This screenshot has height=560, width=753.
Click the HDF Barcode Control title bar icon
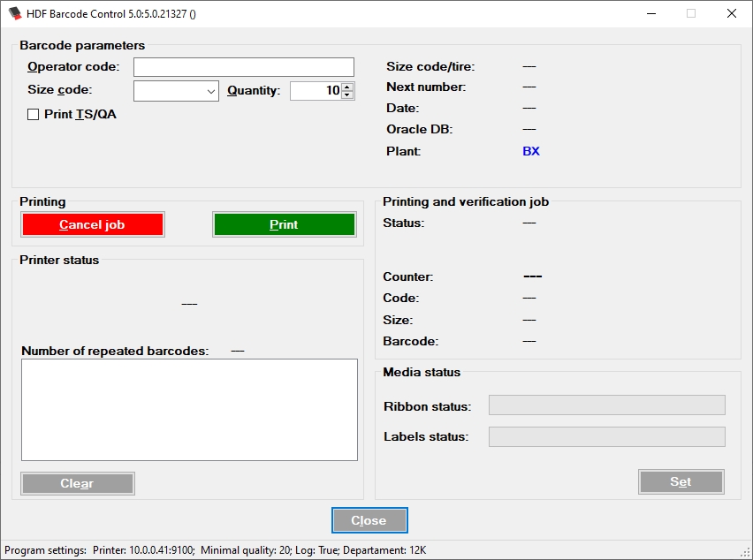tap(14, 13)
